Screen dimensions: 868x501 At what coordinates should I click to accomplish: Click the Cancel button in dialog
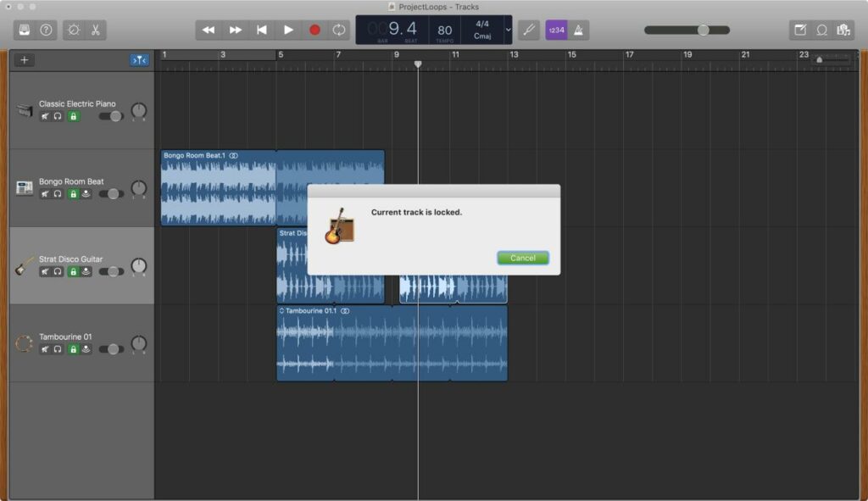click(x=523, y=258)
